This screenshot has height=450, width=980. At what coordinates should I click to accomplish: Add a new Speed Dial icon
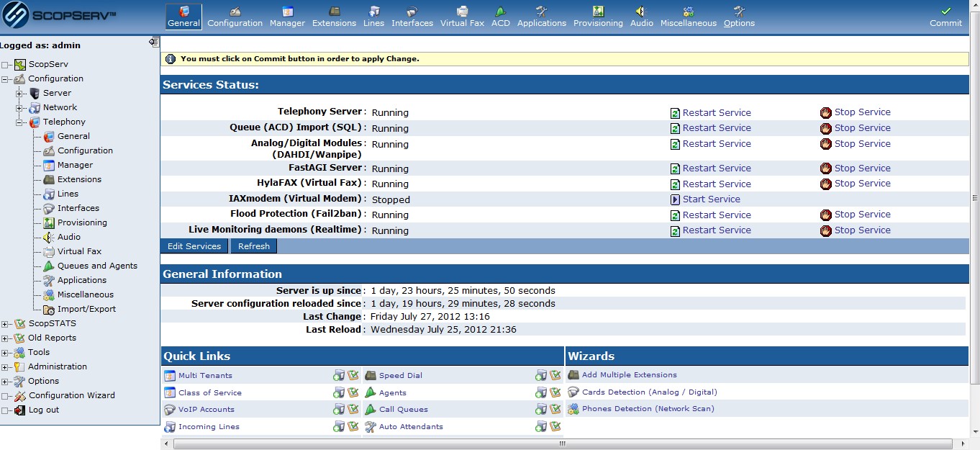[541, 375]
